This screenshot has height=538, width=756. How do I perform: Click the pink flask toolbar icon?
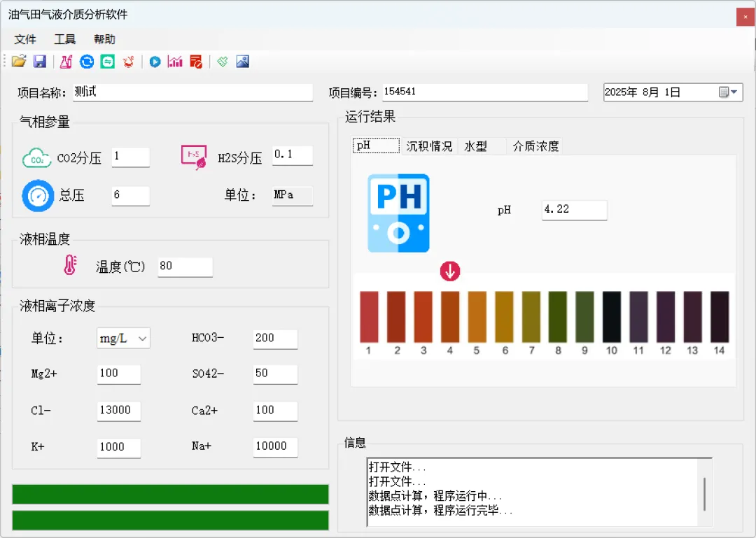coord(66,62)
